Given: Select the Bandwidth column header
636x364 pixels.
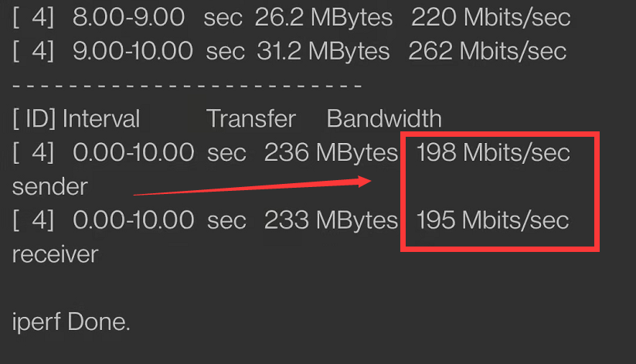Looking at the screenshot, I should coord(384,118).
